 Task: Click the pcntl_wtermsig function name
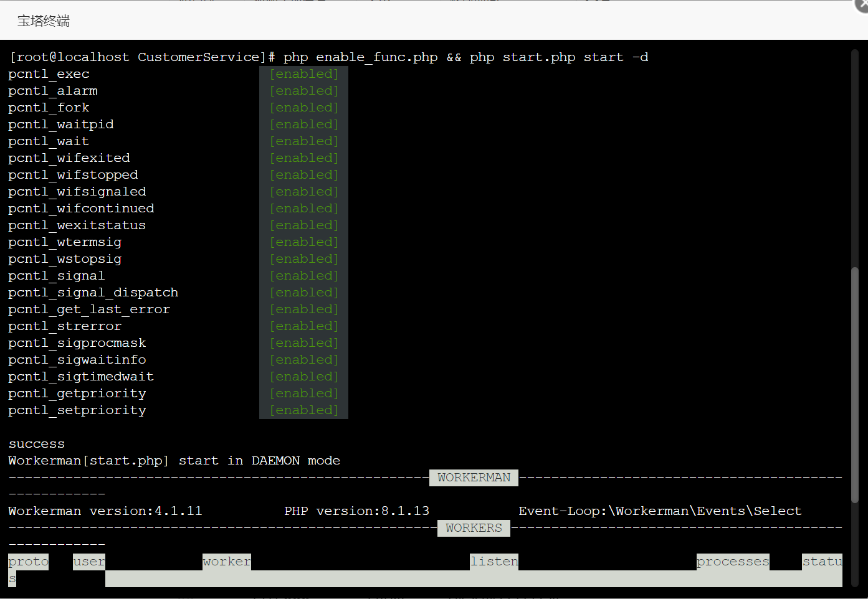[65, 242]
